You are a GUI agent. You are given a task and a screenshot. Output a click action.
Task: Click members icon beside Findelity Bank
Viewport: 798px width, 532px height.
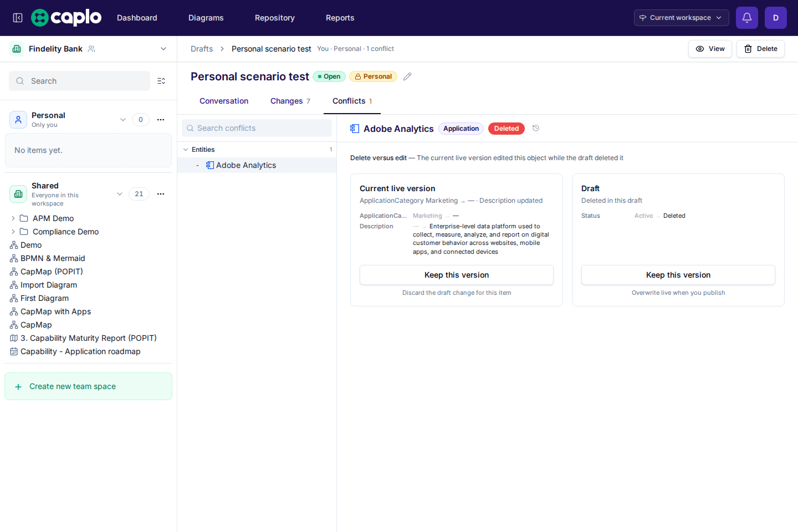[x=91, y=49]
